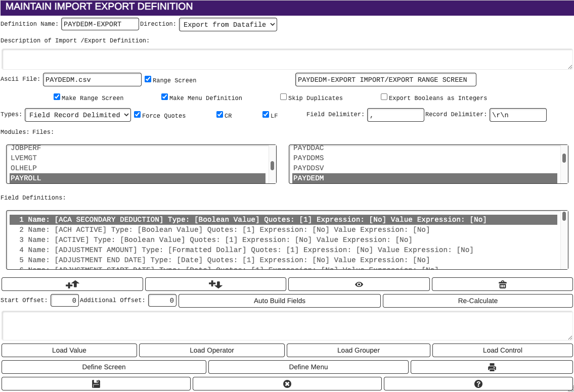Click the expression text area above Load Value
This screenshot has width=574, height=392.
(287, 326)
